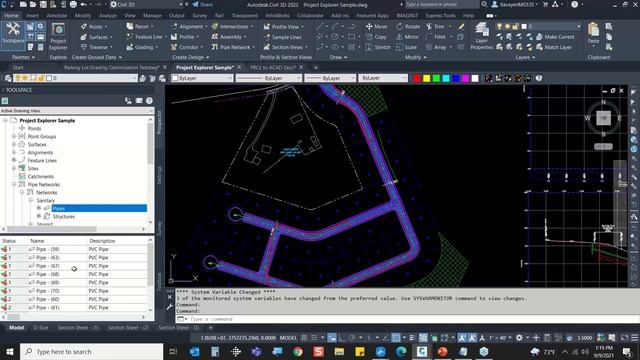The image size is (640, 360).
Task: Open the Points dropdown
Action: (95, 27)
